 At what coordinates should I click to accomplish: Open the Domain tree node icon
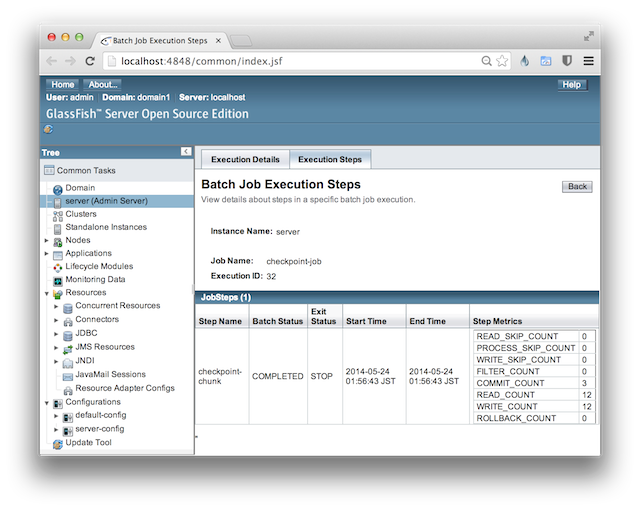pyautogui.click(x=58, y=188)
